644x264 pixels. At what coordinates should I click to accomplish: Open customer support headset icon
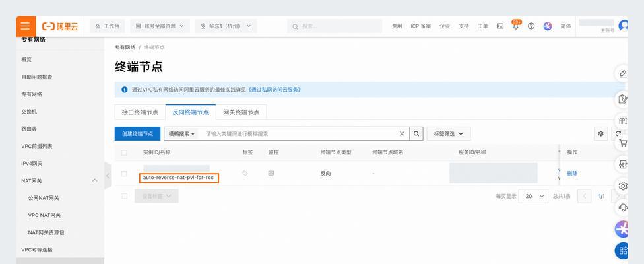623,207
